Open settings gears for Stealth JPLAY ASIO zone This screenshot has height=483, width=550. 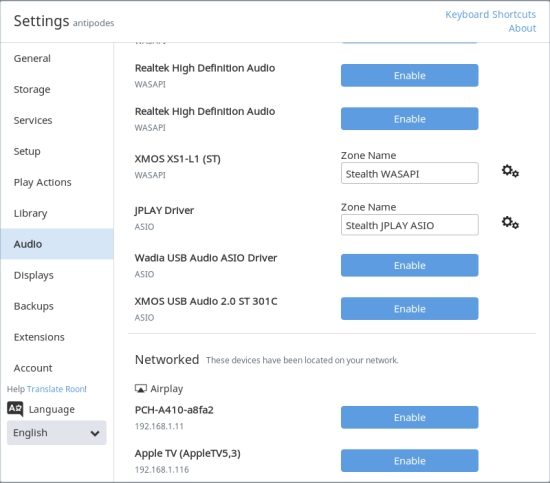[510, 222]
